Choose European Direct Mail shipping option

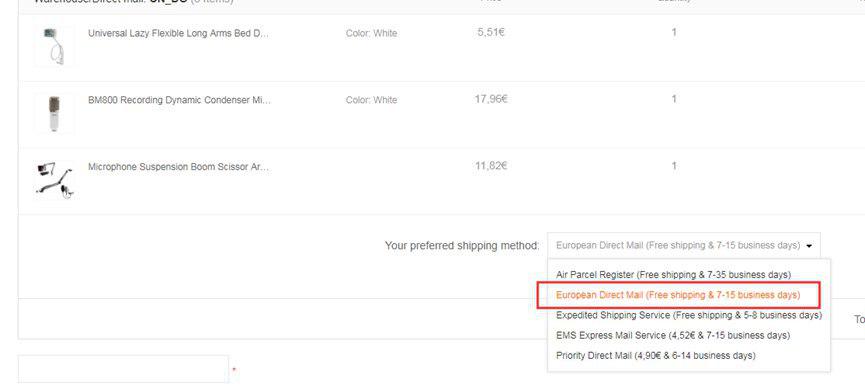pos(679,295)
